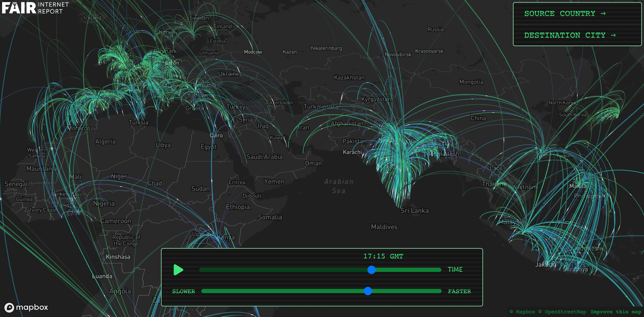The height and width of the screenshot is (317, 644).
Task: Click the blue time slider handle
Action: [x=371, y=270]
